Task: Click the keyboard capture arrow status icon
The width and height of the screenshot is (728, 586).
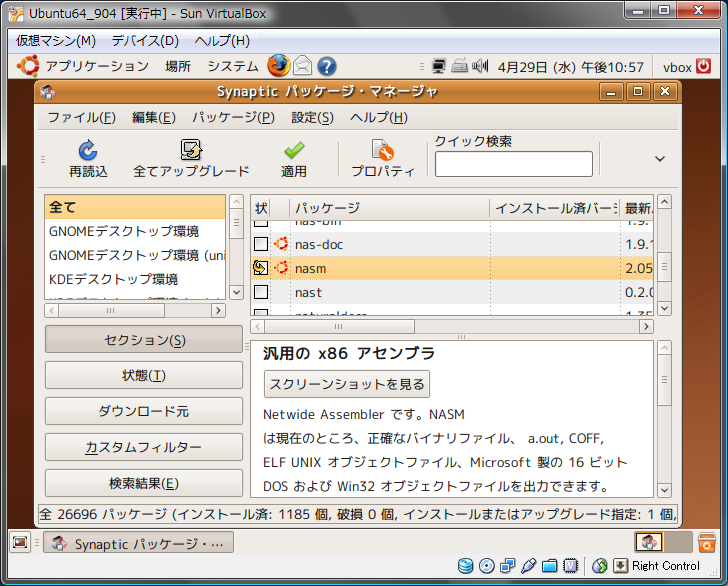Action: pos(620,566)
